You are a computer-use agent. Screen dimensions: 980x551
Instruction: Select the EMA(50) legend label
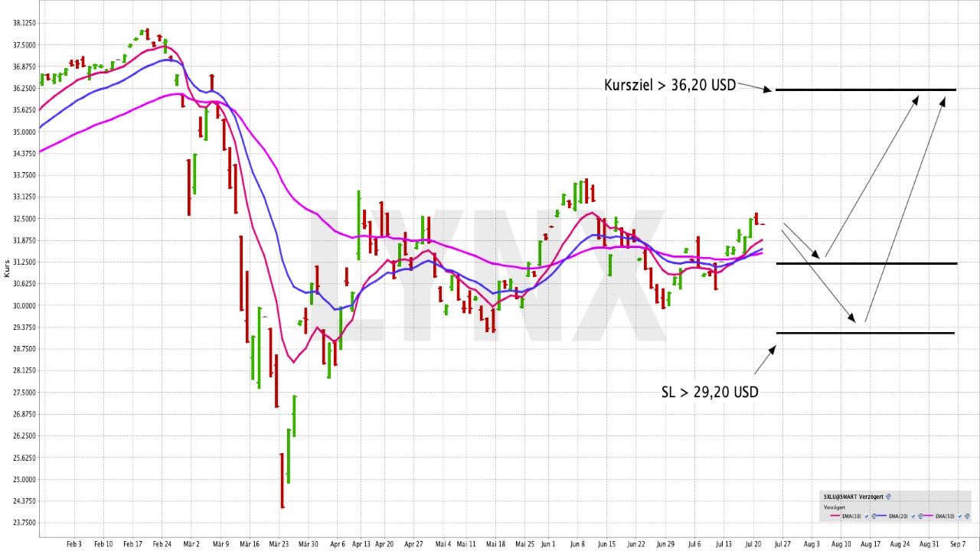[945, 517]
